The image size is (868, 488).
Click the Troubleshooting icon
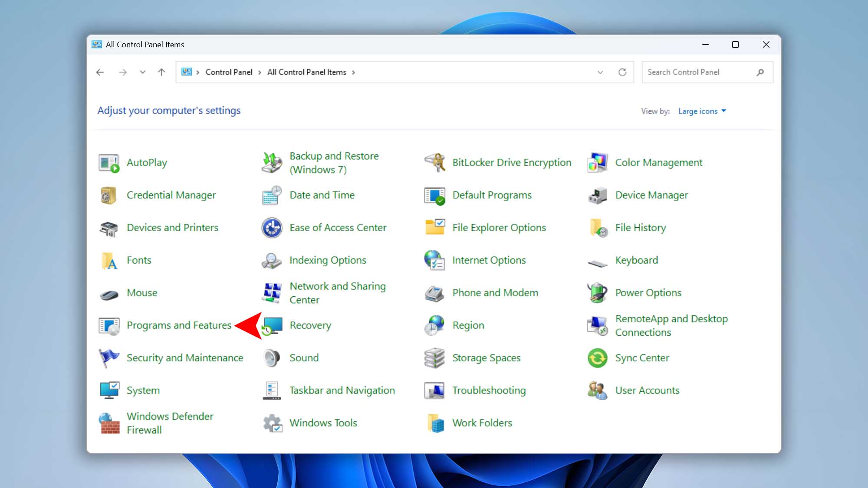click(435, 391)
